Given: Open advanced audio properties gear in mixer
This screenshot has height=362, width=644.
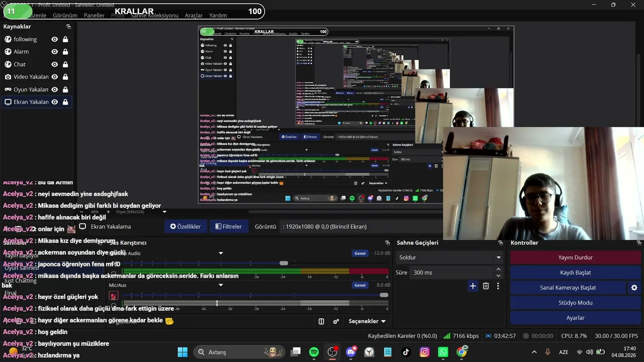Looking at the screenshot, I should [336, 321].
